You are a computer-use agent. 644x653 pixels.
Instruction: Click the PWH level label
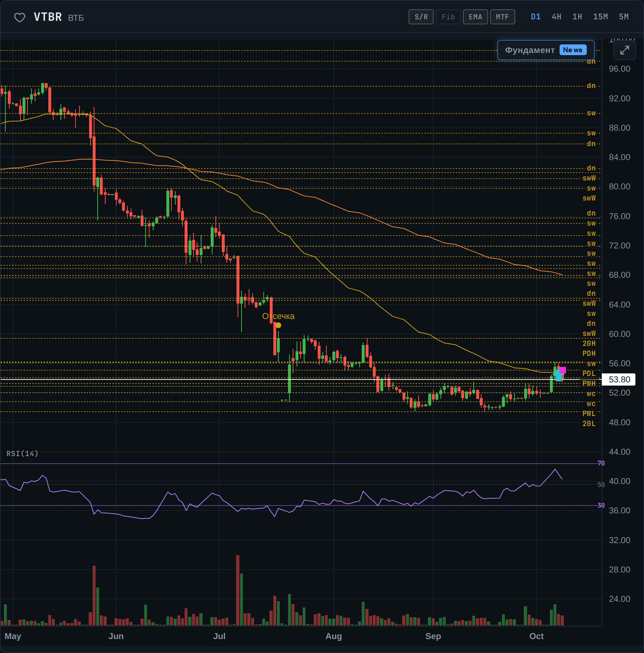tap(589, 383)
